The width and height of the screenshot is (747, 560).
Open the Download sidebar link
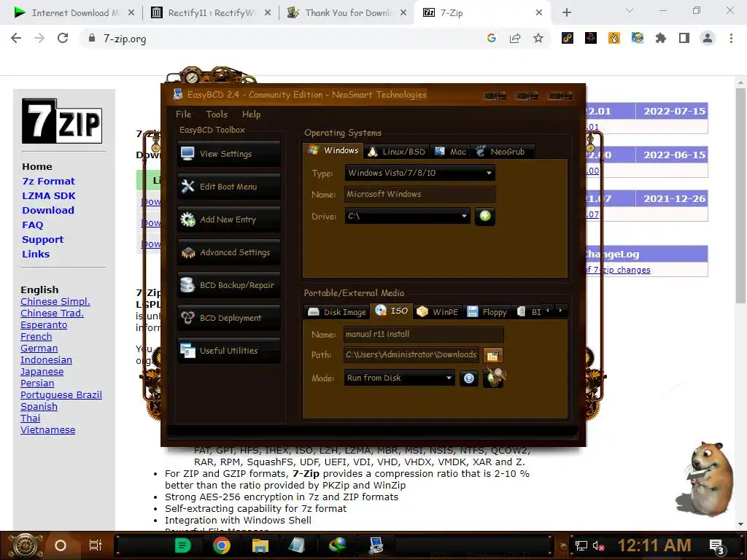click(x=48, y=211)
